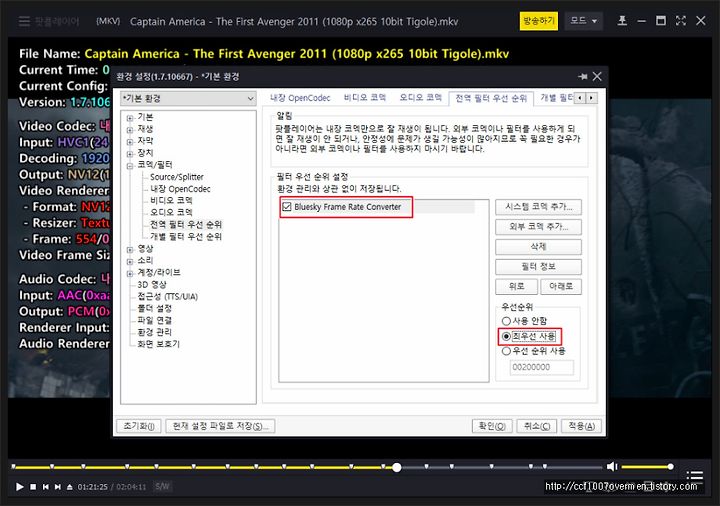This screenshot has height=506, width=720.
Task: Click the volume slider handle
Action: coord(670,467)
